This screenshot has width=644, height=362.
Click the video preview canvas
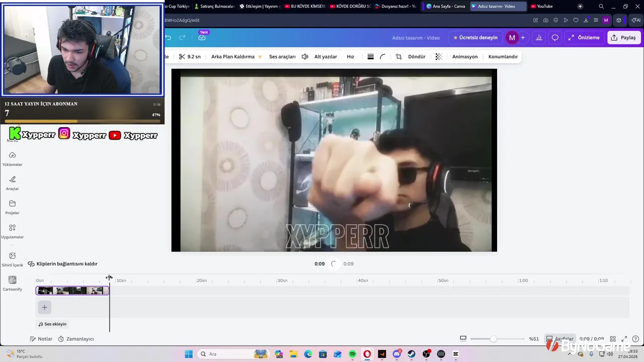334,160
